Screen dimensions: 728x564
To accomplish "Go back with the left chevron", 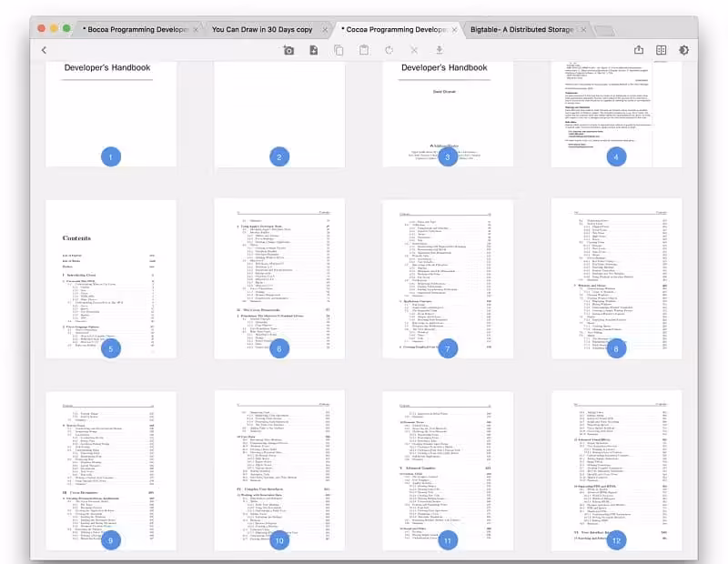I will click(44, 50).
